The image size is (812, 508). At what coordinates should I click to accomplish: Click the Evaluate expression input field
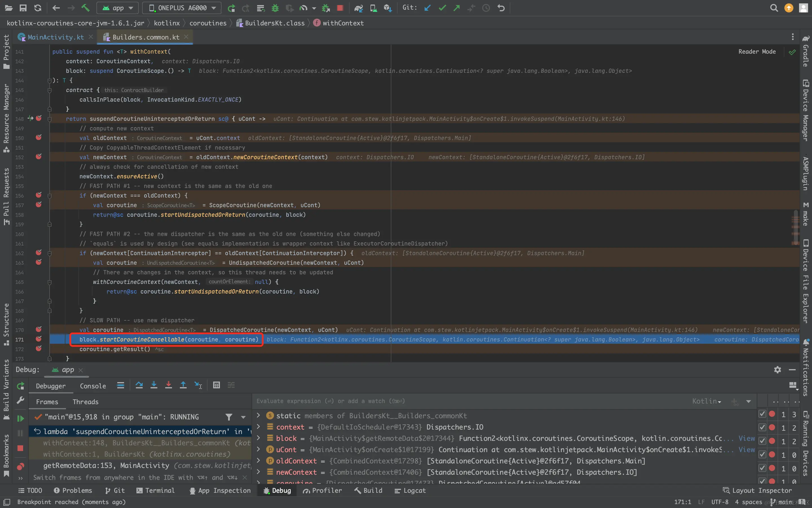pyautogui.click(x=470, y=401)
